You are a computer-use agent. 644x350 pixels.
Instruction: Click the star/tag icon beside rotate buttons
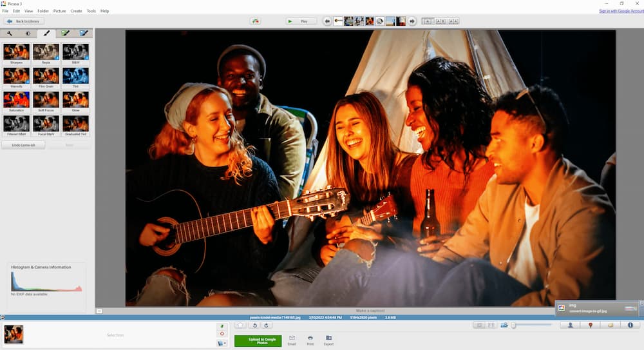click(x=240, y=326)
